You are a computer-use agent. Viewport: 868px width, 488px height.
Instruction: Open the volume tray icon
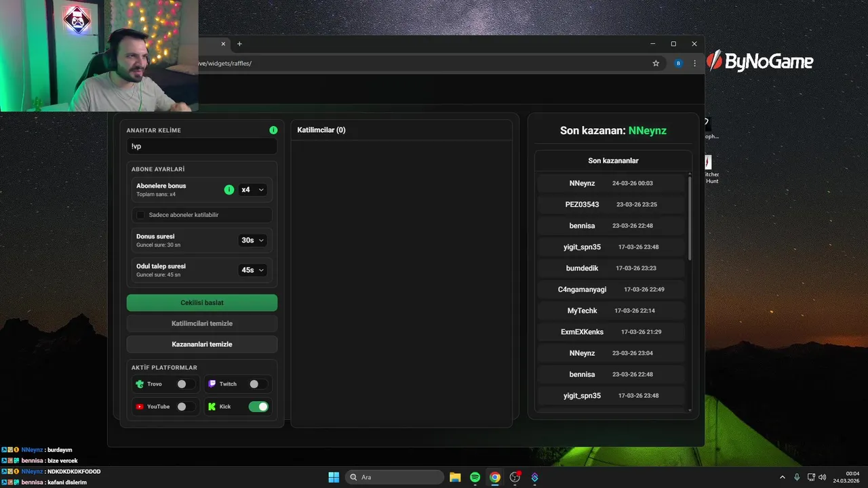pyautogui.click(x=823, y=477)
